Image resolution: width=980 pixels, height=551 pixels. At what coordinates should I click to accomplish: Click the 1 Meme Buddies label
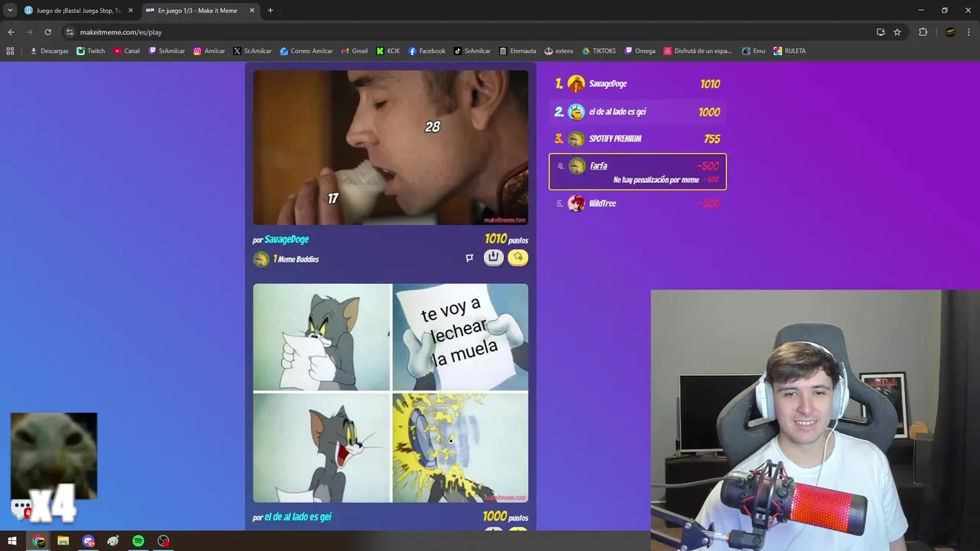pos(296,259)
